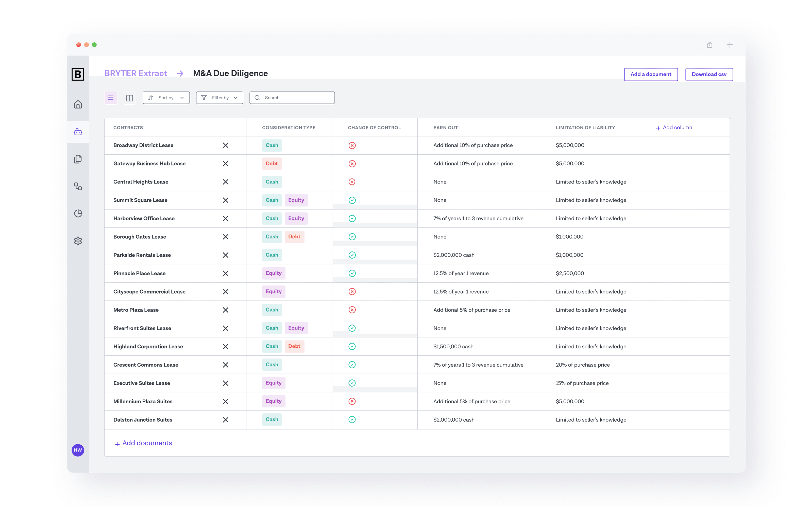Select the Home icon in sidebar
812x507 pixels.
coord(78,105)
